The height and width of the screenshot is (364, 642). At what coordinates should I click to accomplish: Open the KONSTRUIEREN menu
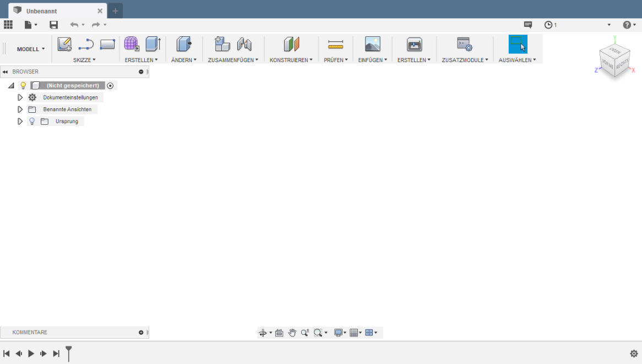click(291, 60)
